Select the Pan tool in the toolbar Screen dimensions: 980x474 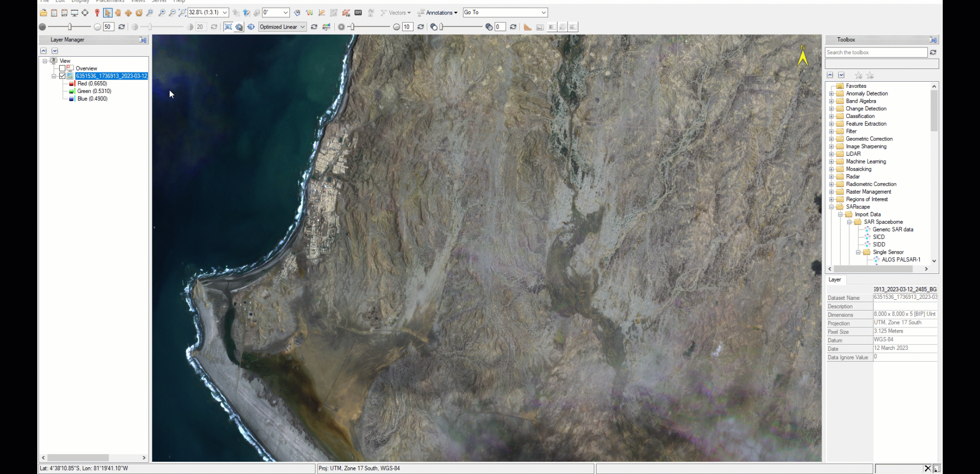[x=118, y=13]
